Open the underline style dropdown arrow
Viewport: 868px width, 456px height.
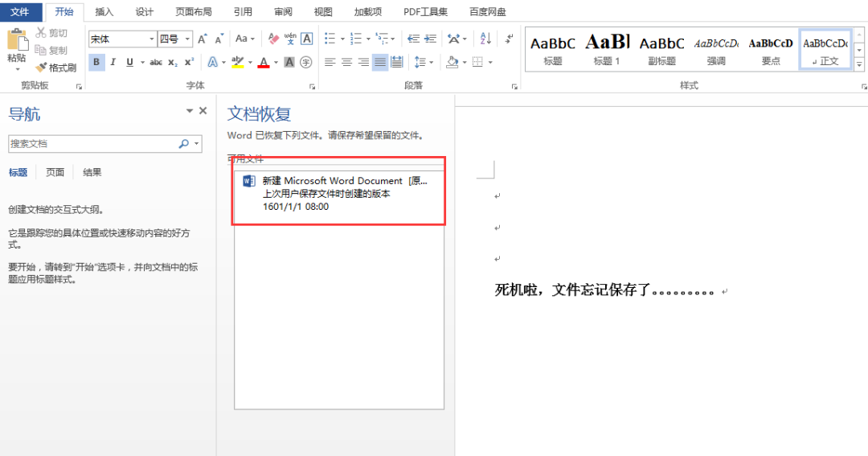pos(142,63)
